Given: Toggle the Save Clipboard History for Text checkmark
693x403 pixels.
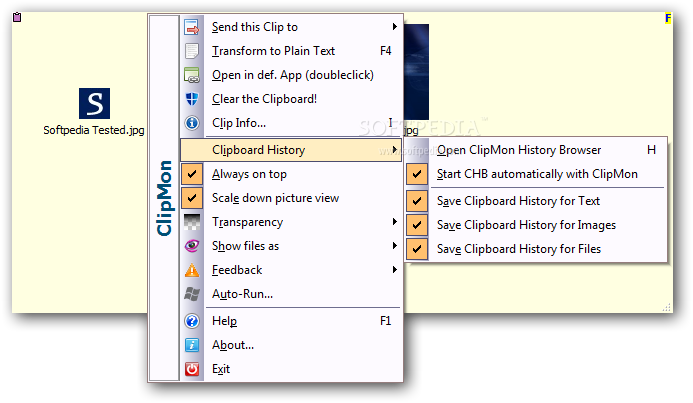Looking at the screenshot, I should click(x=417, y=201).
